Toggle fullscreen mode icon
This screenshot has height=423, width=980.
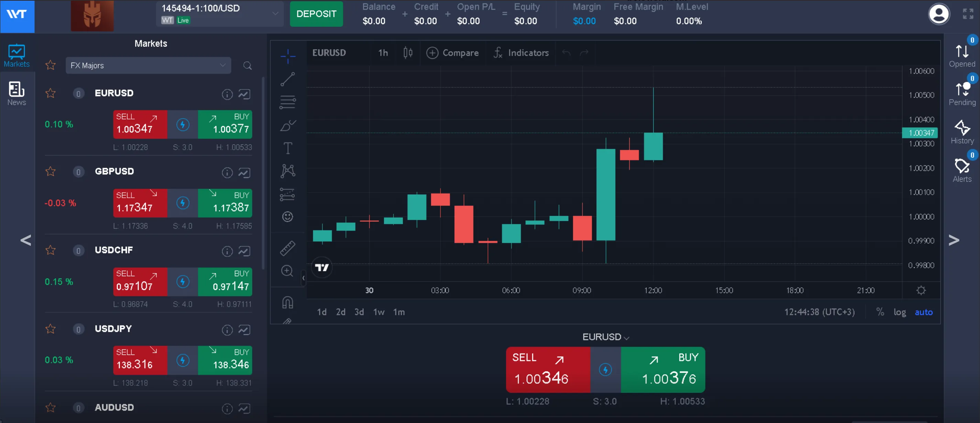tap(968, 14)
